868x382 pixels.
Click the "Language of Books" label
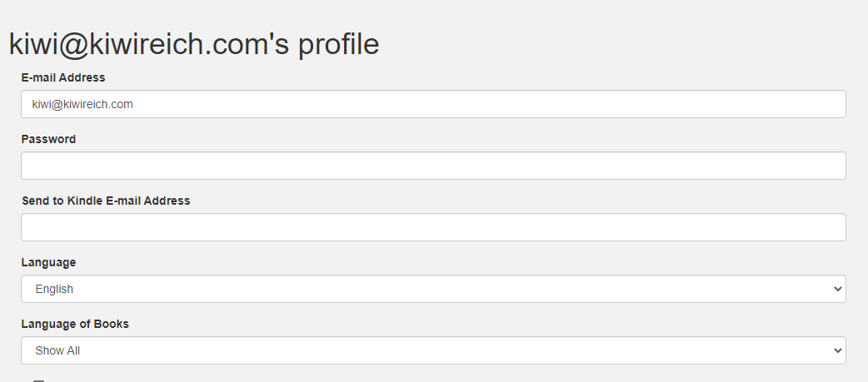coord(75,324)
